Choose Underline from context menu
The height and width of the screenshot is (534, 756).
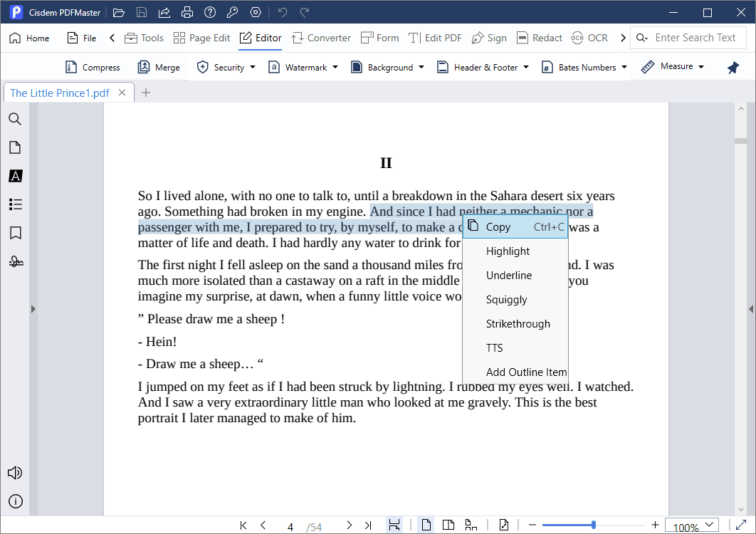(515, 276)
